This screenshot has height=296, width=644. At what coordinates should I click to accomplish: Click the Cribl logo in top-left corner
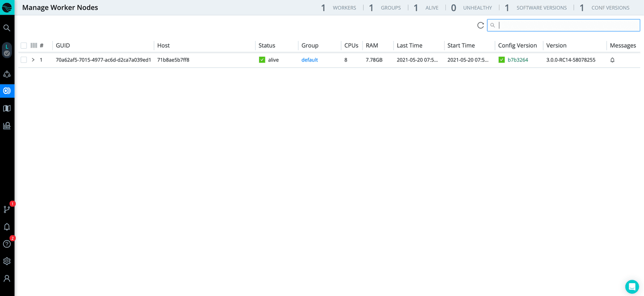7,8
